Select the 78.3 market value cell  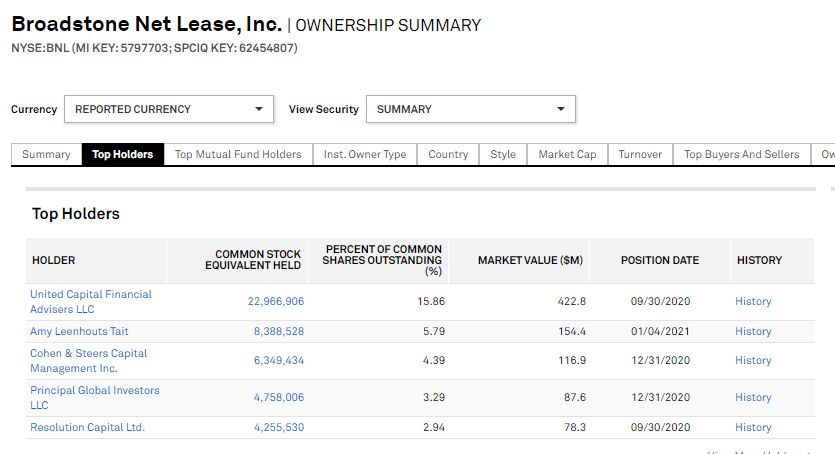pyautogui.click(x=575, y=427)
